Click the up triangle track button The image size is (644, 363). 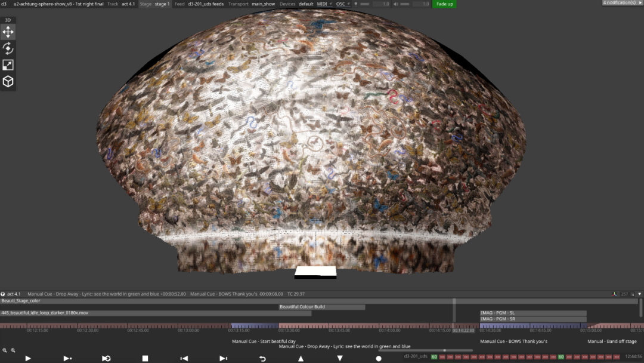coord(301,358)
